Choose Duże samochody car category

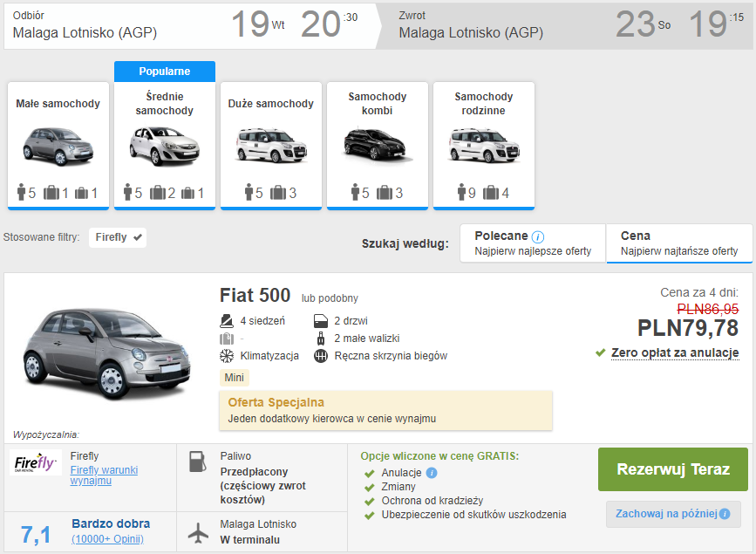coord(271,146)
